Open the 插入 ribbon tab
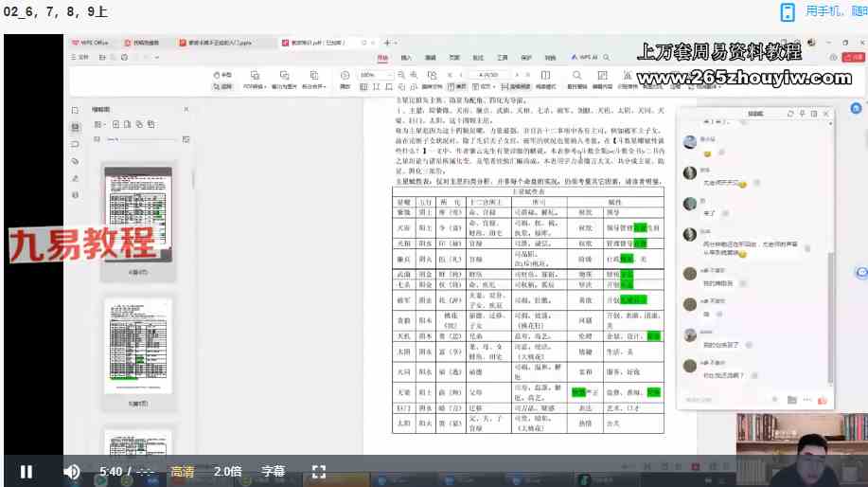Viewport: 868px width, 487px height. point(406,58)
